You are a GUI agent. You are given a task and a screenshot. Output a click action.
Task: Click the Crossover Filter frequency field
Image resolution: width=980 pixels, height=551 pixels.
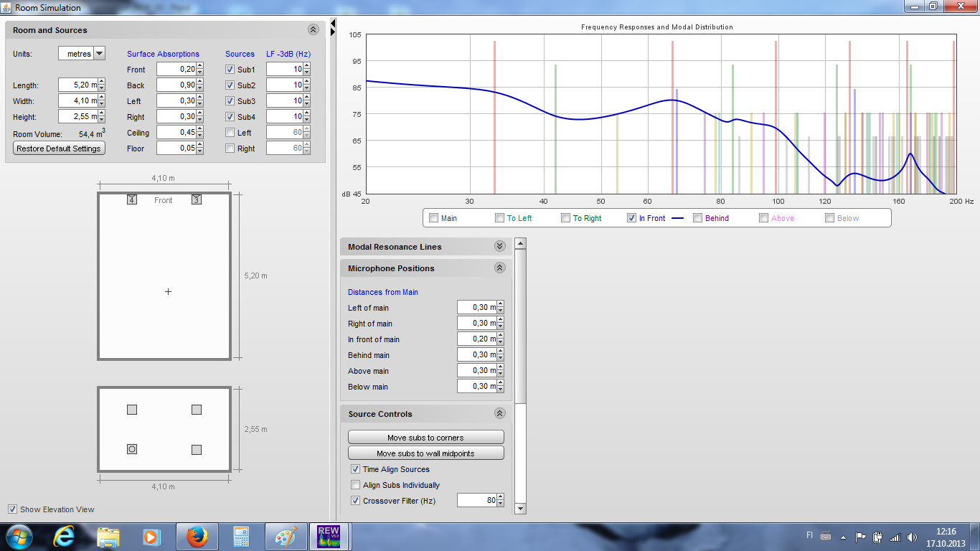coord(476,500)
